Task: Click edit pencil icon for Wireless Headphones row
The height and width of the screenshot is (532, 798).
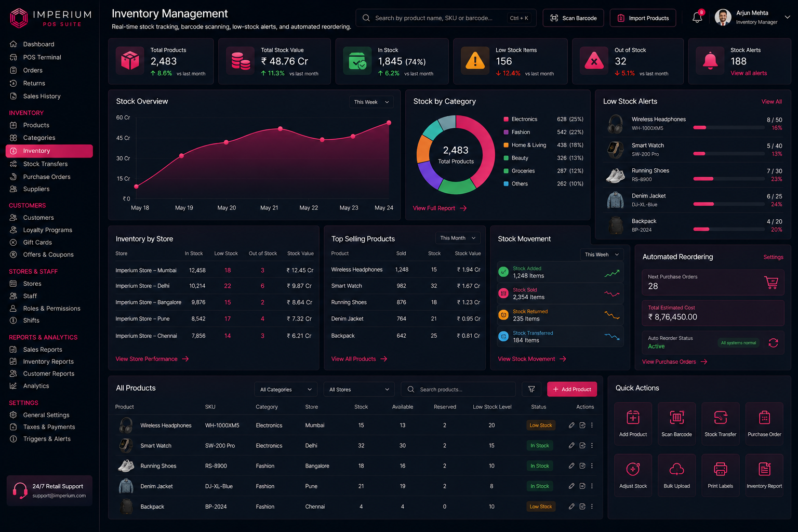Action: 571,425
